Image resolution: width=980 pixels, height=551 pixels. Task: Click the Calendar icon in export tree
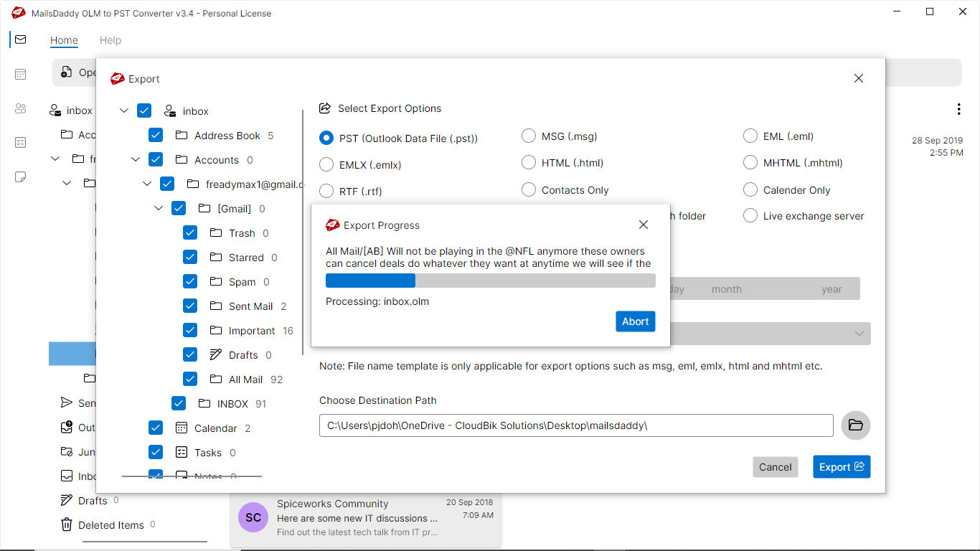[182, 428]
